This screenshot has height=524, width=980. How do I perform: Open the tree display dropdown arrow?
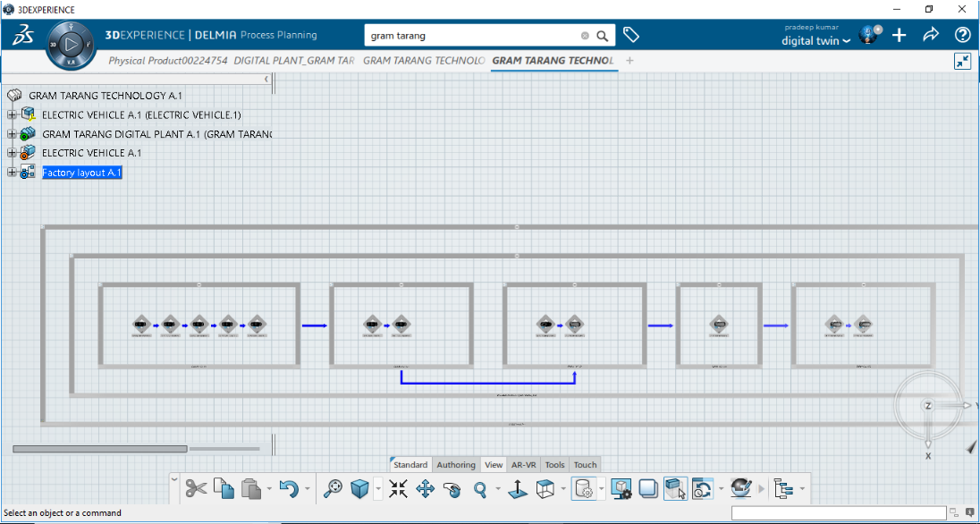coord(801,489)
